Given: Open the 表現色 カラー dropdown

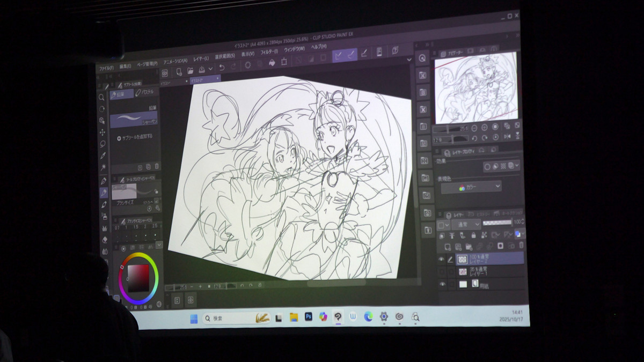Looking at the screenshot, I should pyautogui.click(x=472, y=188).
